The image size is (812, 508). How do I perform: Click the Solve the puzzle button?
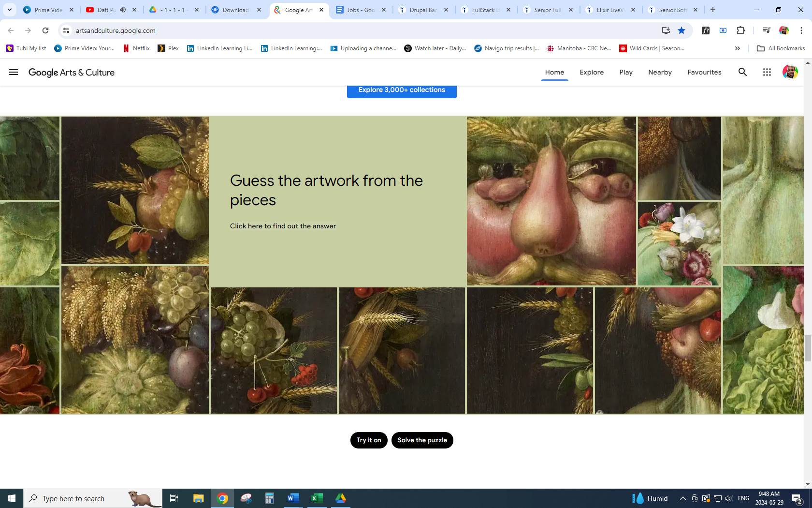click(422, 440)
